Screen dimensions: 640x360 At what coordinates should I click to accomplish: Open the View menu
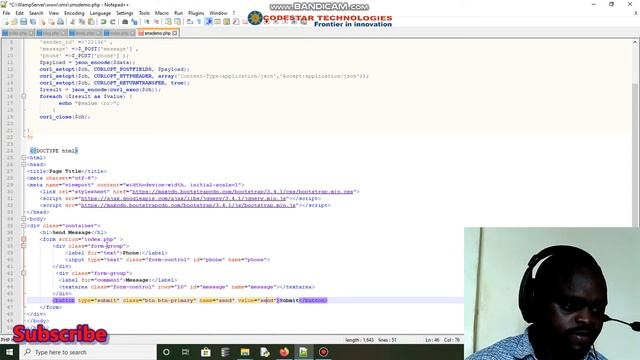click(x=53, y=13)
